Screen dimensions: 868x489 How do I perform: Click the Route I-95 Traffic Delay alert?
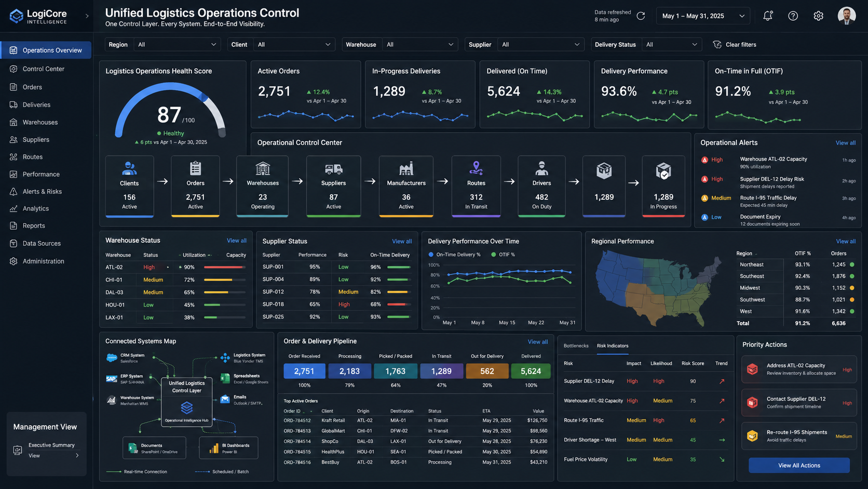click(778, 201)
